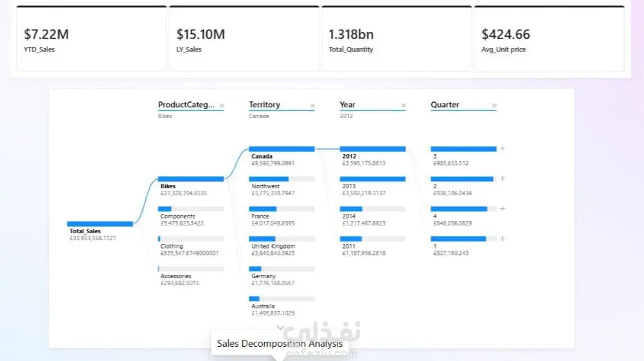The width and height of the screenshot is (644, 361).
Task: Expand Quarter 3 node with plus icon
Action: pyautogui.click(x=503, y=148)
